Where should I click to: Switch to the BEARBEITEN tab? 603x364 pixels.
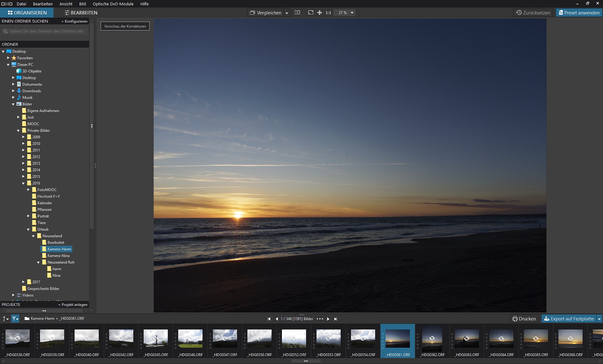coord(81,13)
